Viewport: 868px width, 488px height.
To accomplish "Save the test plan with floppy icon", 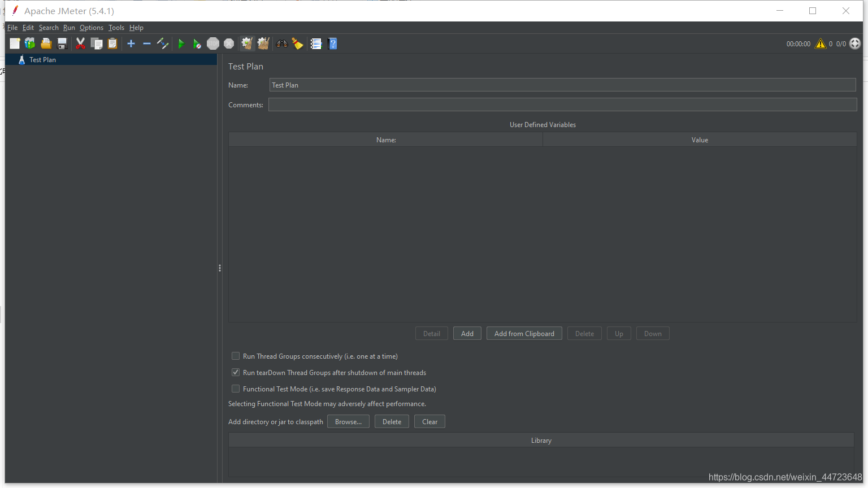I will pos(62,43).
